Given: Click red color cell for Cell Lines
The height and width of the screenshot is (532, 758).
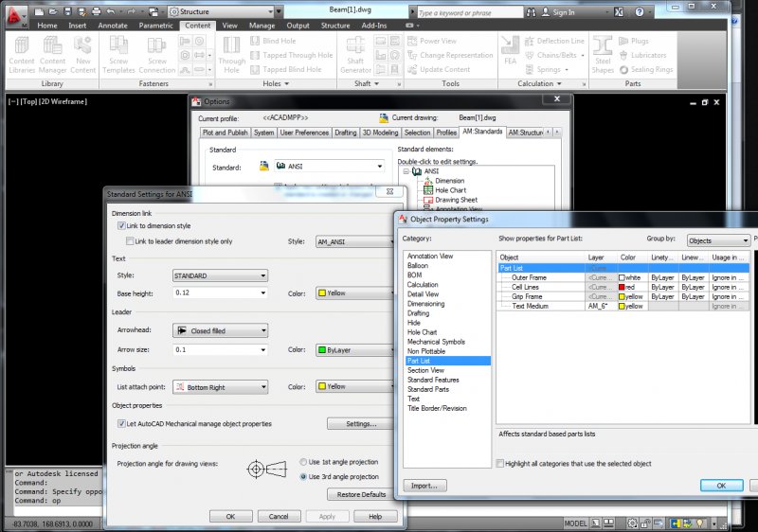Looking at the screenshot, I should 632,287.
